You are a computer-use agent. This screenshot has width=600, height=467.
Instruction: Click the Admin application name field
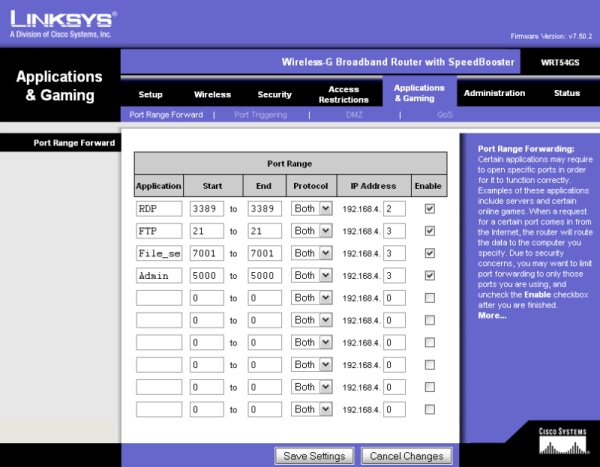click(x=159, y=276)
